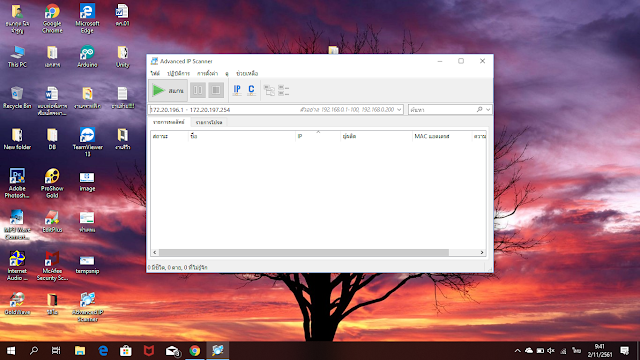Open Microsoft Store from the taskbar
Screen dimensions: 640x360
[x=126, y=351]
